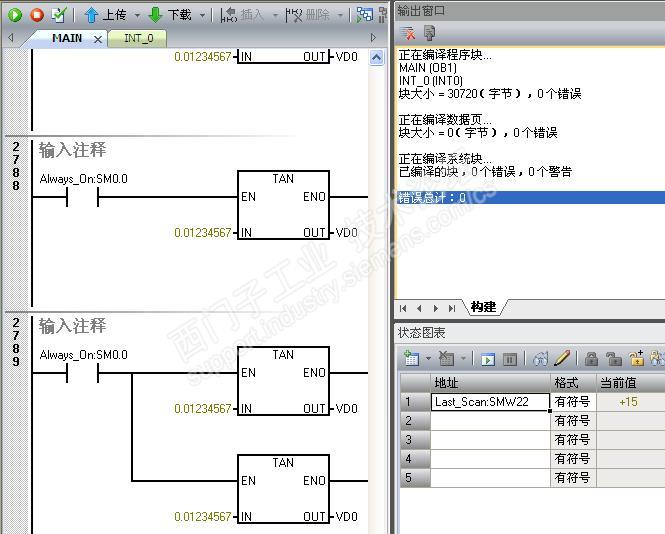This screenshot has height=534, width=665.
Task: Click the editor scroll-up arrow
Action: pos(377,57)
